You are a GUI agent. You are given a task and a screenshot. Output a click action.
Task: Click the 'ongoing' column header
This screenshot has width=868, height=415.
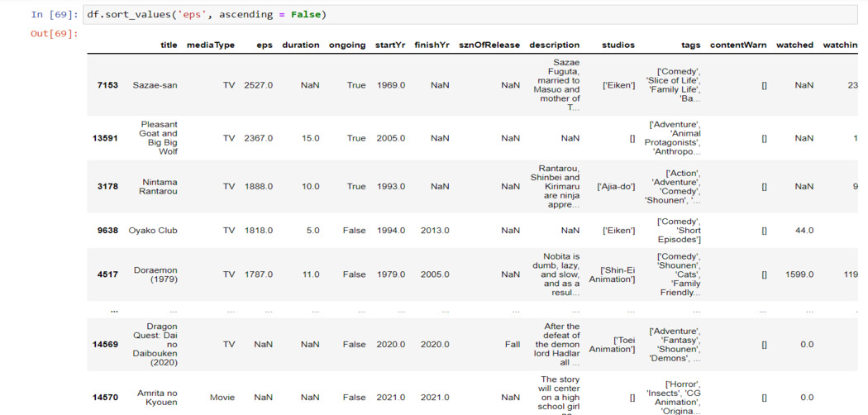tap(347, 45)
